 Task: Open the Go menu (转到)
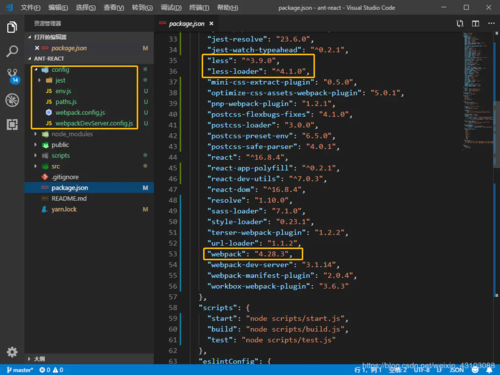pos(142,7)
